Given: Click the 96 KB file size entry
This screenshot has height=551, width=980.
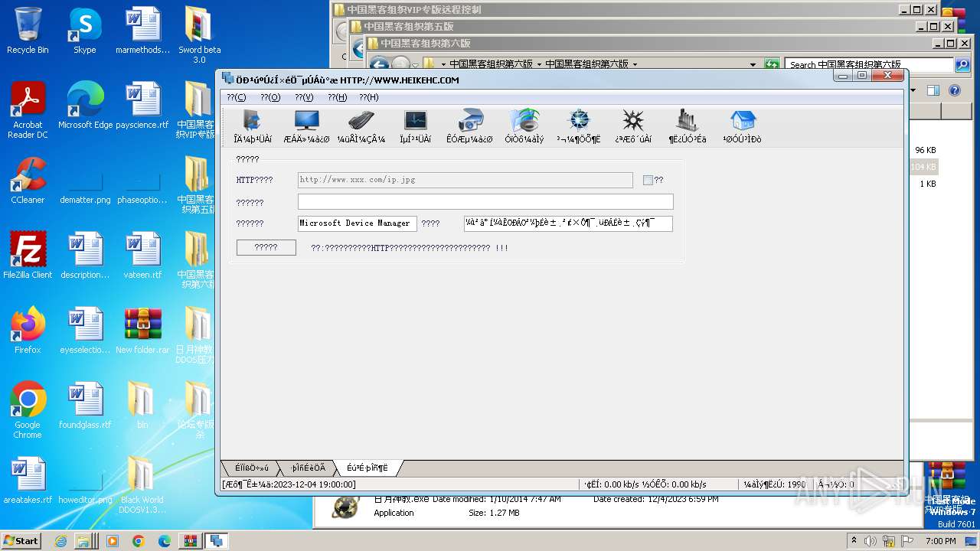Looking at the screenshot, I should pyautogui.click(x=926, y=150).
